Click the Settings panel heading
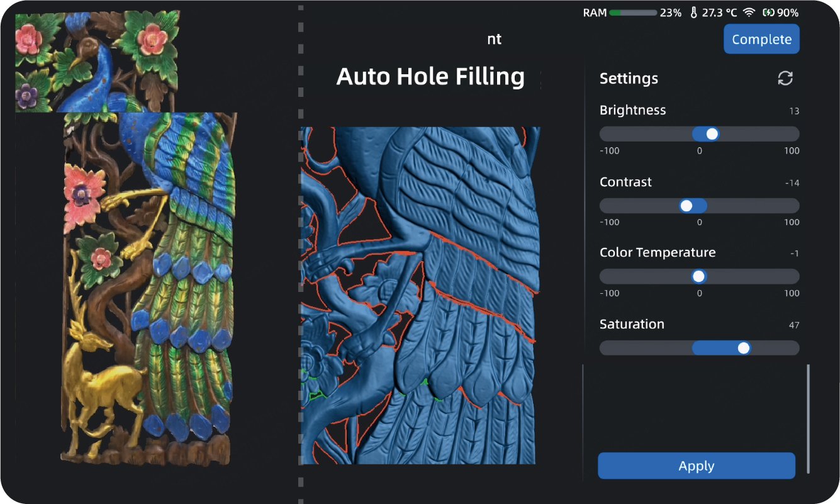The width and height of the screenshot is (840, 504). pyautogui.click(x=629, y=79)
